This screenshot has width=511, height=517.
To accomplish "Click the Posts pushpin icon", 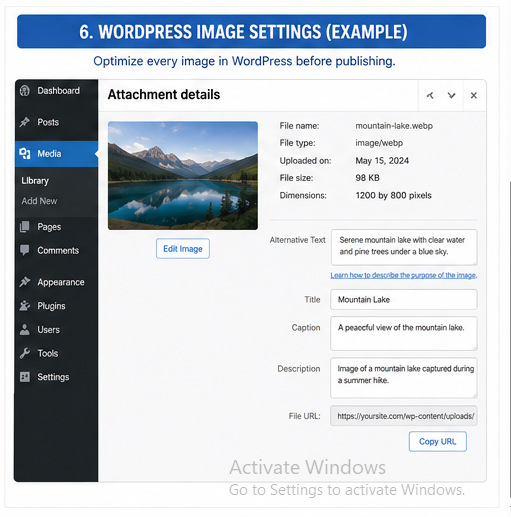I will (25, 122).
